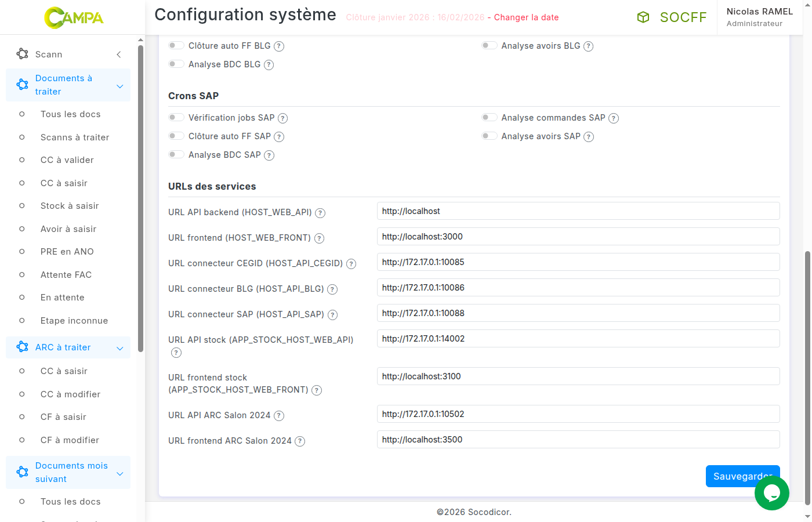This screenshot has width=812, height=522.
Task: Click the Documents mois suivant section icon
Action: (23, 472)
